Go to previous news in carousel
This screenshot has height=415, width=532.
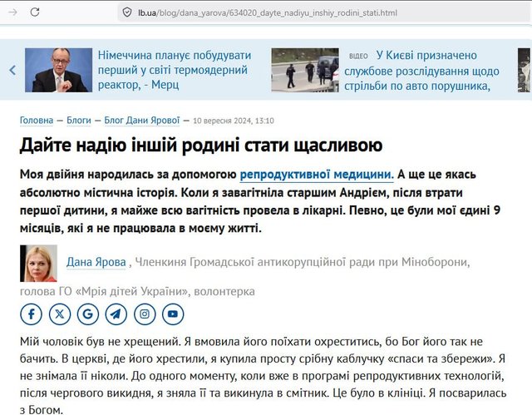12,70
